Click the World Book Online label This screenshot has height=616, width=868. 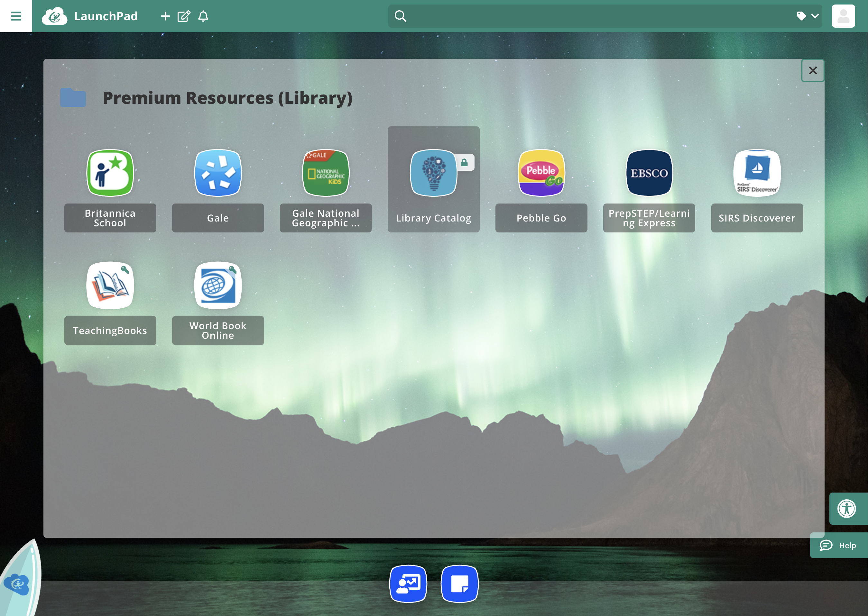pos(218,331)
